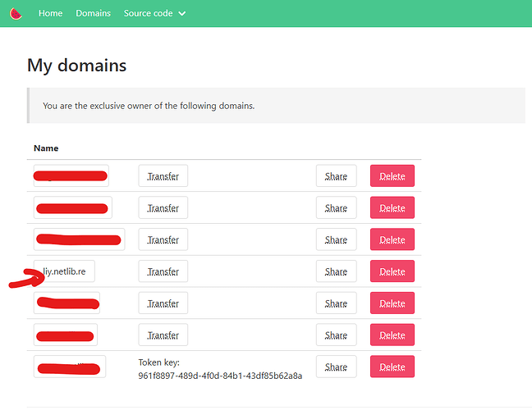Share the liy.netlib.re domain

click(x=337, y=271)
